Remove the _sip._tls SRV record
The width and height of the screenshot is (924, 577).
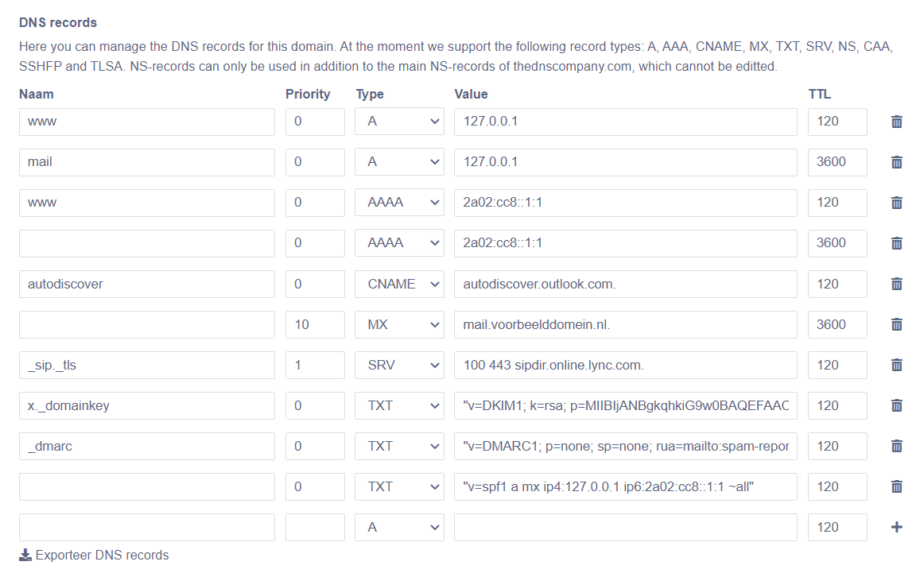coord(896,366)
